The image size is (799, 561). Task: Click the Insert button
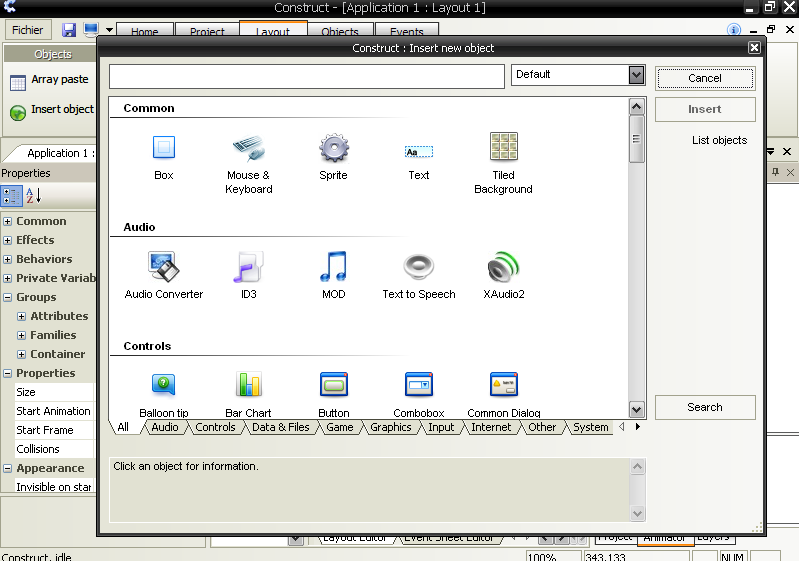(x=705, y=109)
